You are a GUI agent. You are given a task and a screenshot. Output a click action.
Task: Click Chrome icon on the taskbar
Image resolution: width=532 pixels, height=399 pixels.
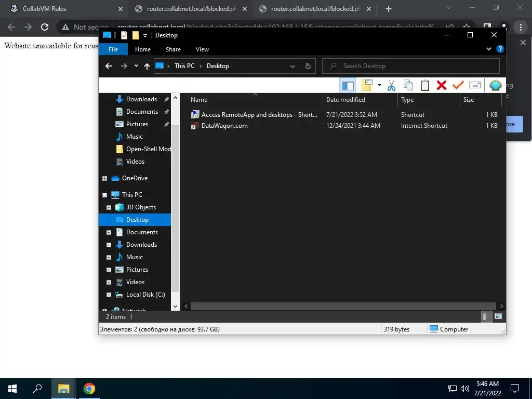[x=89, y=389]
